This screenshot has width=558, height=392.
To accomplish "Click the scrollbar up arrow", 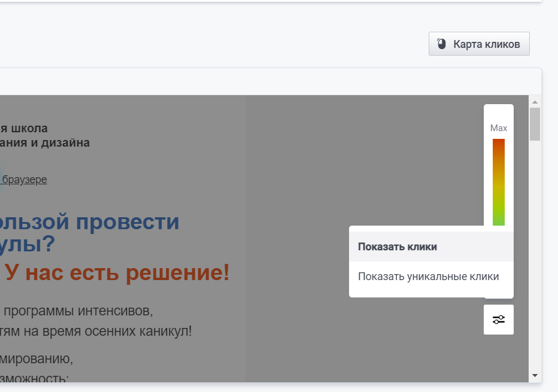I will click(x=535, y=102).
